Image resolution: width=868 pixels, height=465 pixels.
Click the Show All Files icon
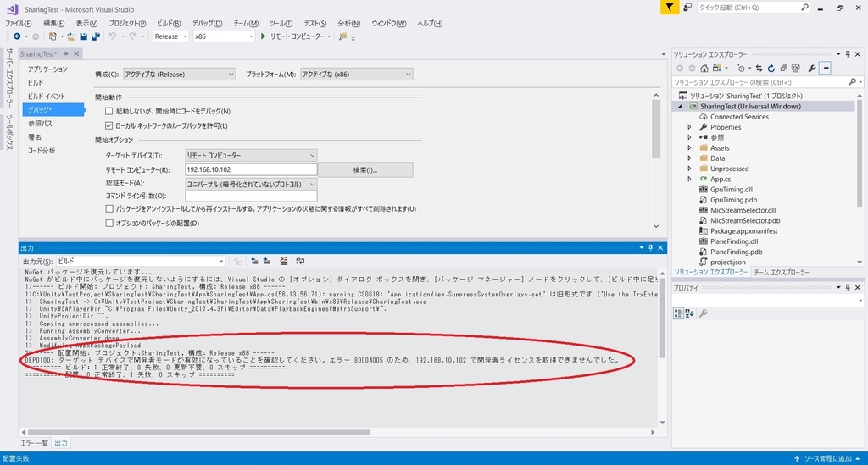tap(795, 68)
